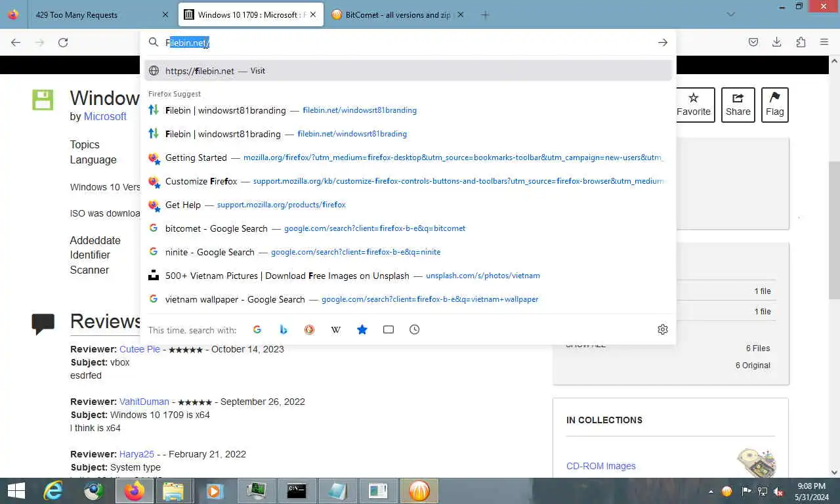Image resolution: width=840 pixels, height=504 pixels.
Task: Show hidden tray icons arrow
Action: [x=711, y=491]
